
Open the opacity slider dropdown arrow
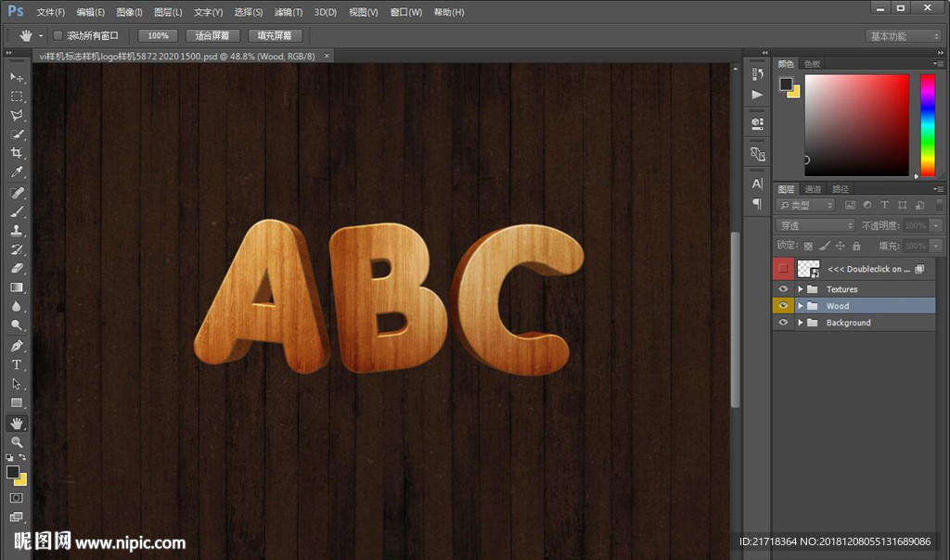coord(936,225)
